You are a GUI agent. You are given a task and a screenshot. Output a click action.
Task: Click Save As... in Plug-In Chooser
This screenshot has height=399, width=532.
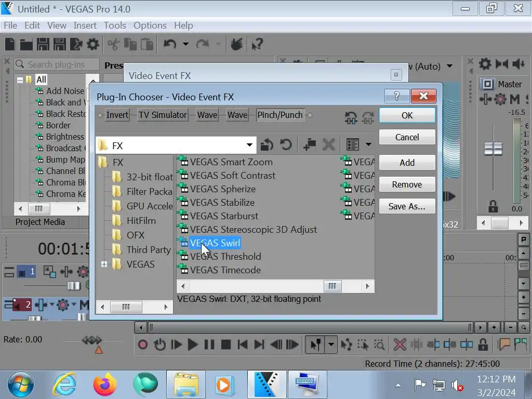407,206
